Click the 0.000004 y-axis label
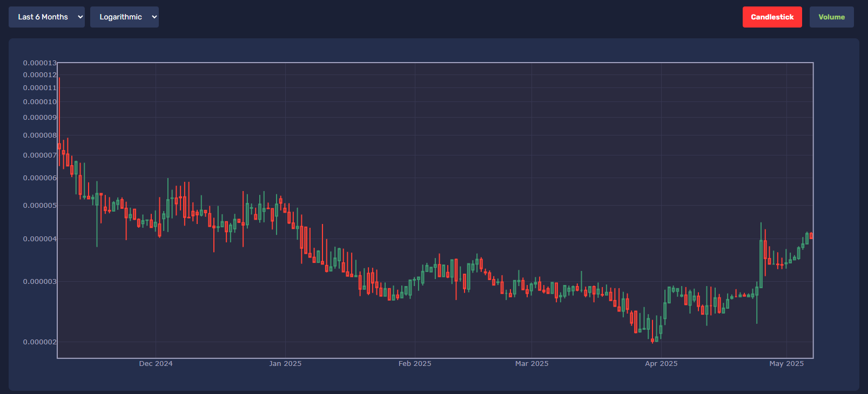This screenshot has width=868, height=394. coord(39,239)
